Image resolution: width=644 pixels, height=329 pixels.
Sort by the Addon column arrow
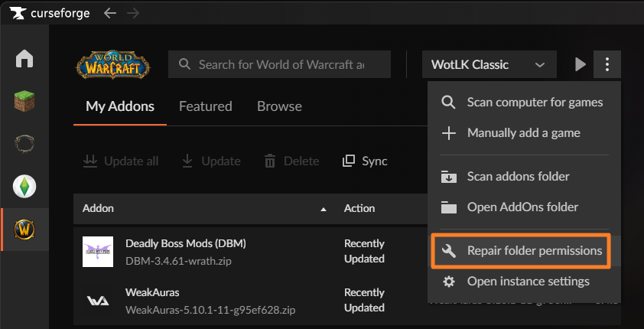coord(324,210)
